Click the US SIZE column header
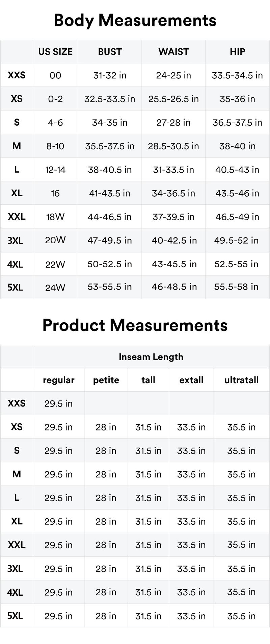This screenshot has height=644, width=270. pyautogui.click(x=55, y=52)
